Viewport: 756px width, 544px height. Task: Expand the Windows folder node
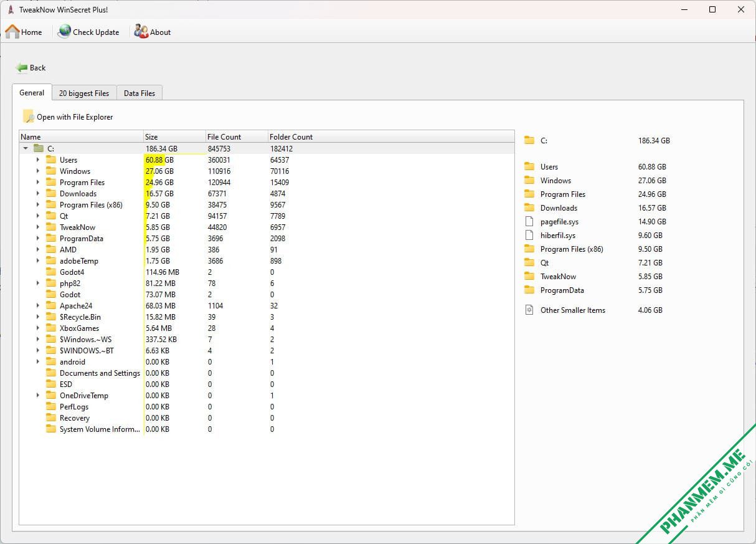[x=38, y=171]
